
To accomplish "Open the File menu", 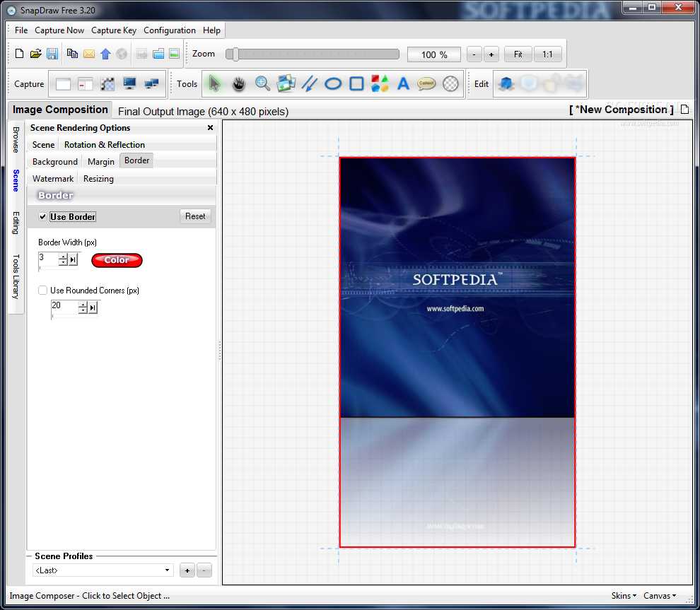I will (21, 30).
